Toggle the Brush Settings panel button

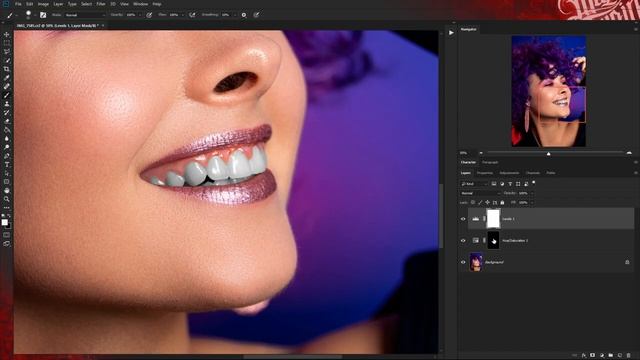[x=43, y=15]
